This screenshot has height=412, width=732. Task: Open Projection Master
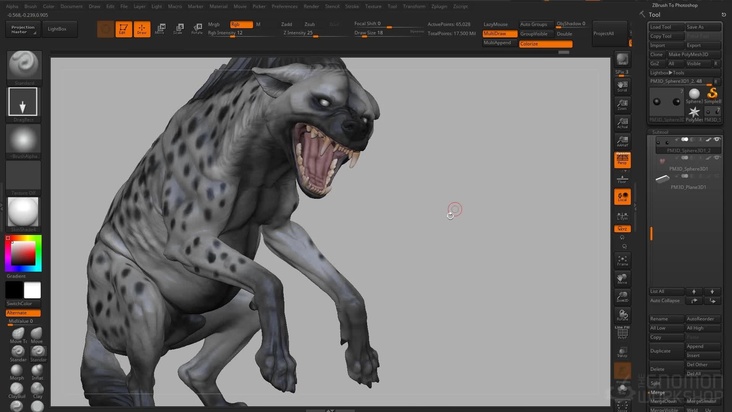(x=23, y=29)
